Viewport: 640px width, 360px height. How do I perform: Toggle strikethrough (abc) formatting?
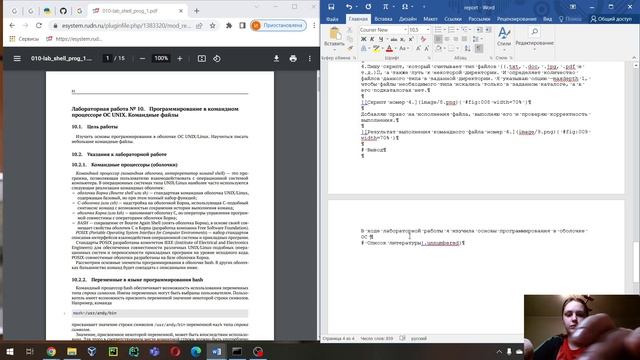pyautogui.click(x=393, y=39)
